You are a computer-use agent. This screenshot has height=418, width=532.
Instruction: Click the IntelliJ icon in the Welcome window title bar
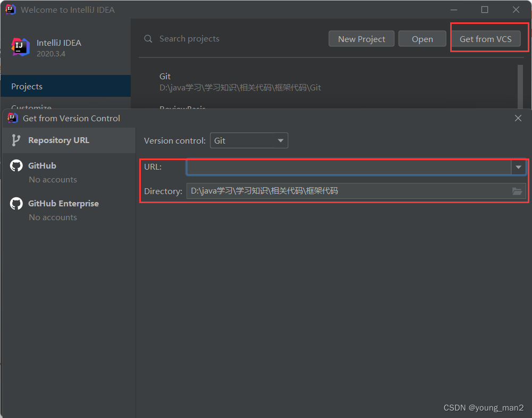pyautogui.click(x=11, y=10)
